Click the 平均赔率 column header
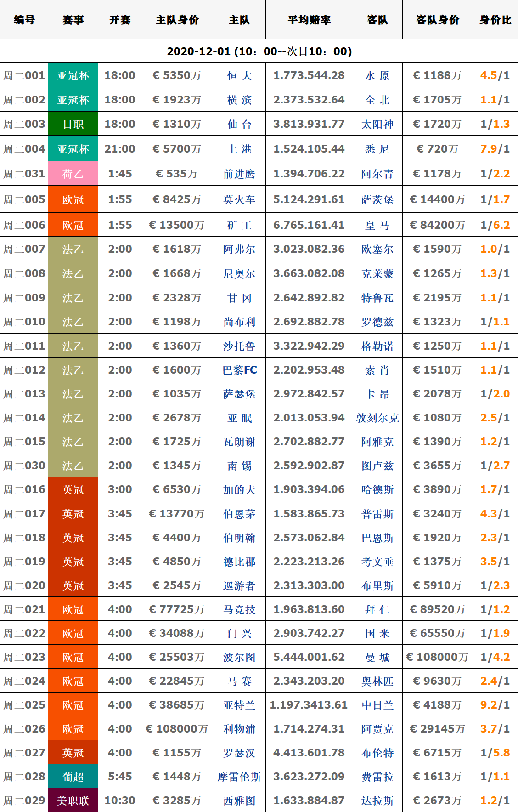This screenshot has width=518, height=812. (x=309, y=20)
